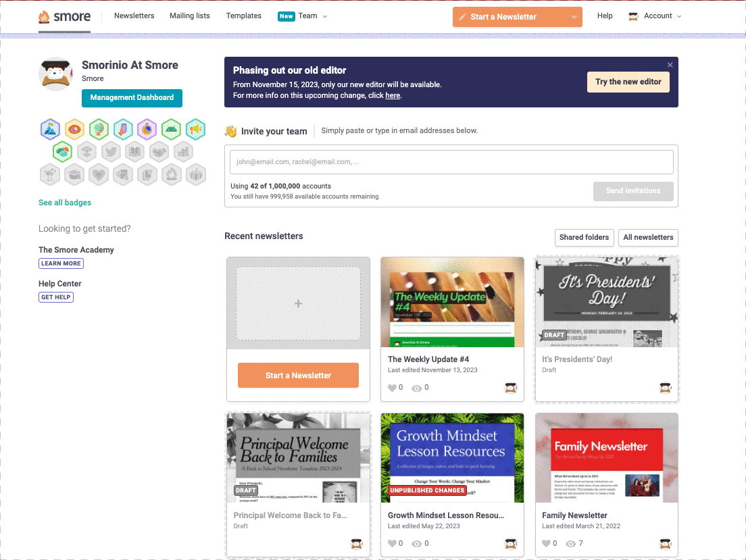Click the grayed-out pumpkin badge
This screenshot has height=560, width=746.
click(x=195, y=174)
